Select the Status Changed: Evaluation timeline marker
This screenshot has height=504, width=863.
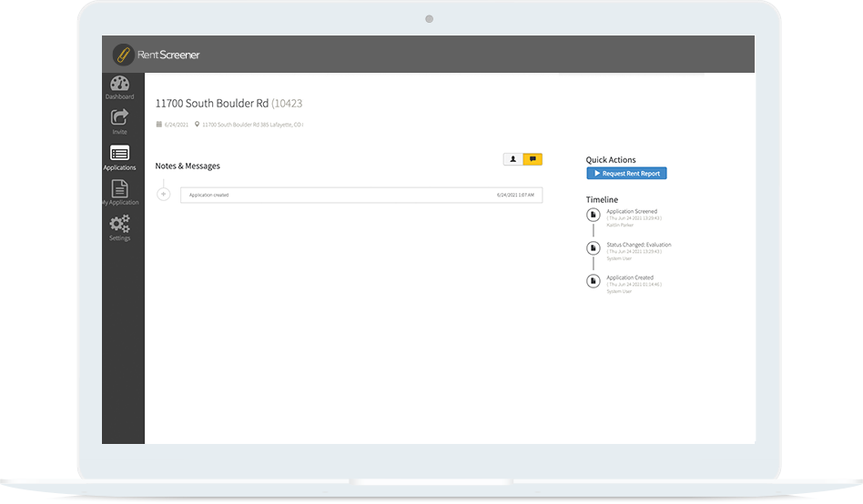(593, 248)
